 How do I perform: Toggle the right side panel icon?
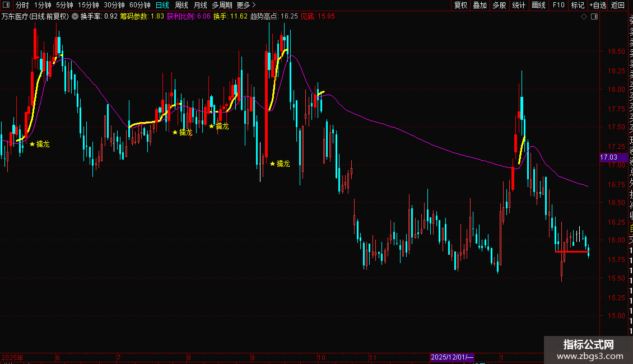[x=594, y=17]
